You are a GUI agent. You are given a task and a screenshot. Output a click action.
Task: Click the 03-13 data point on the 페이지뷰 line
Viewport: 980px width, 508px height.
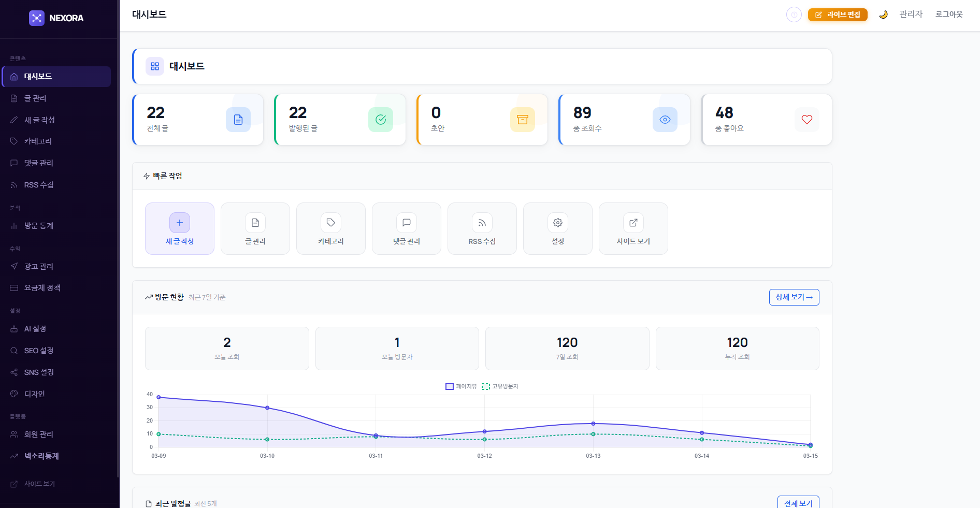(593, 424)
